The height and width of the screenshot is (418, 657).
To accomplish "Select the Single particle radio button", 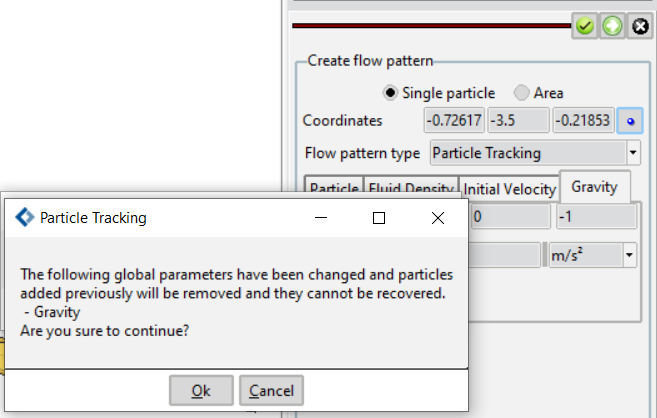I will click(x=390, y=93).
